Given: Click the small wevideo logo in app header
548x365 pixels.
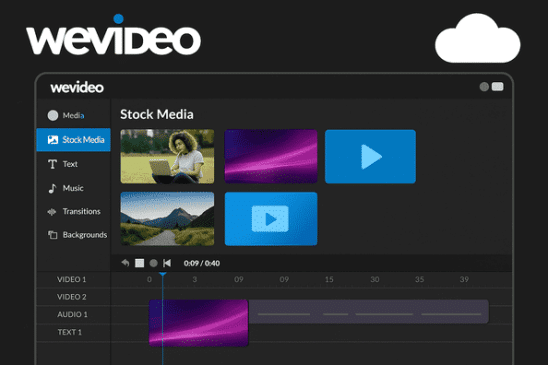Looking at the screenshot, I should tap(77, 87).
